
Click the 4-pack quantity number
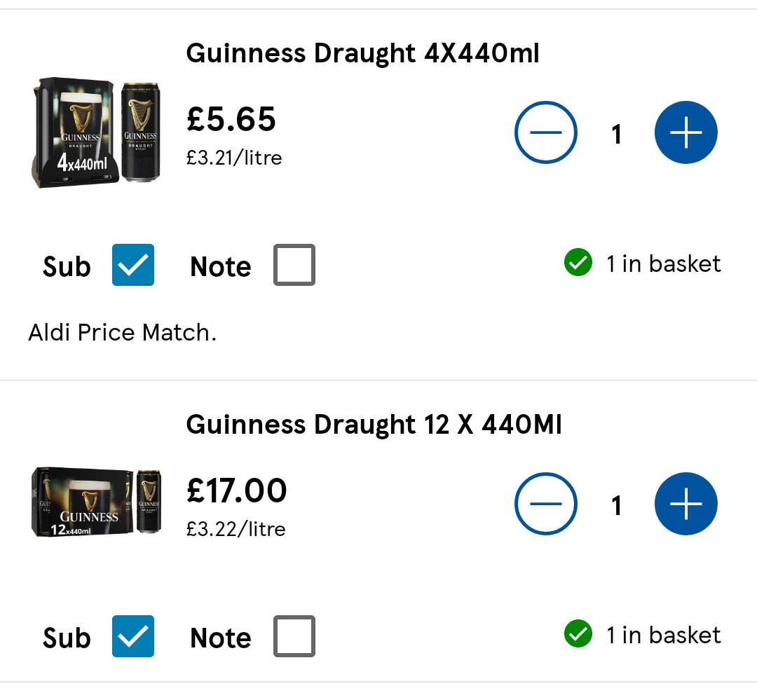pyautogui.click(x=616, y=133)
